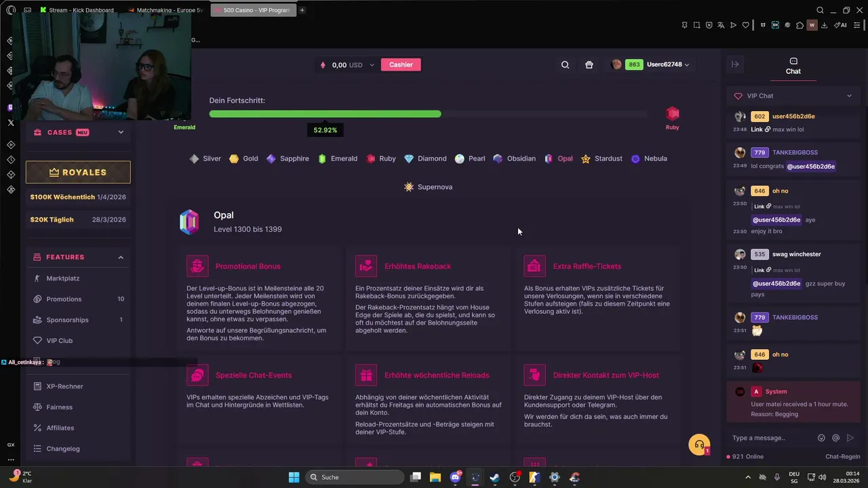Select the Obsidian VIP tier tab
868x488 pixels.
[514, 159]
